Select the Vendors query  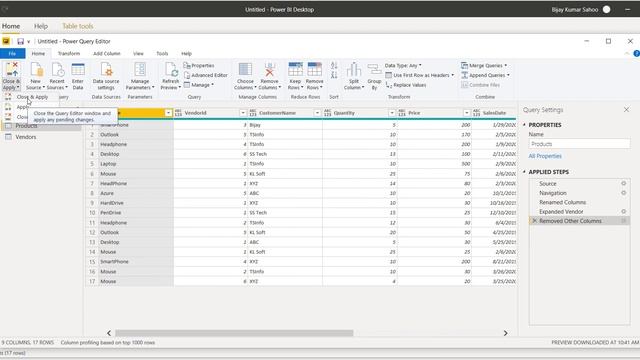pyautogui.click(x=26, y=137)
